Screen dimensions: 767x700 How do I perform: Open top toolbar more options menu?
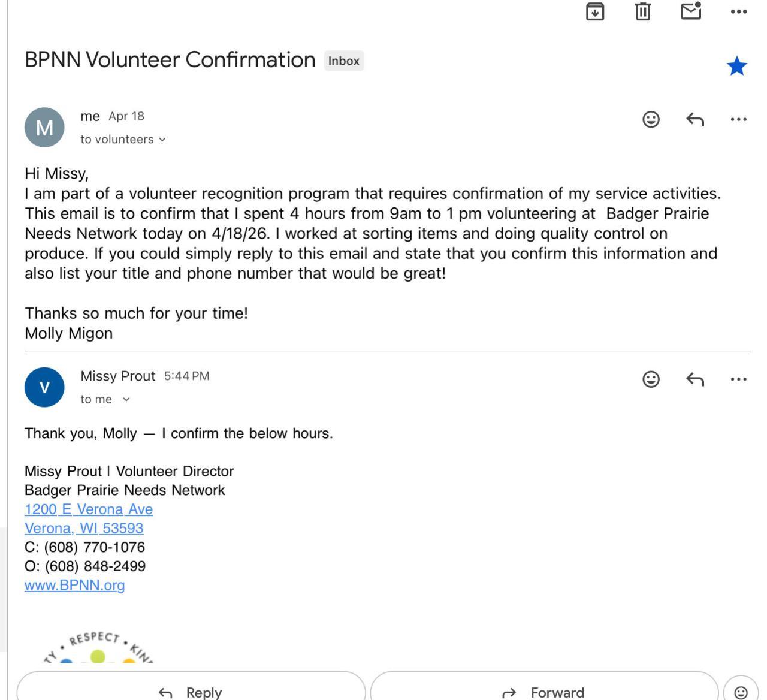pos(739,11)
